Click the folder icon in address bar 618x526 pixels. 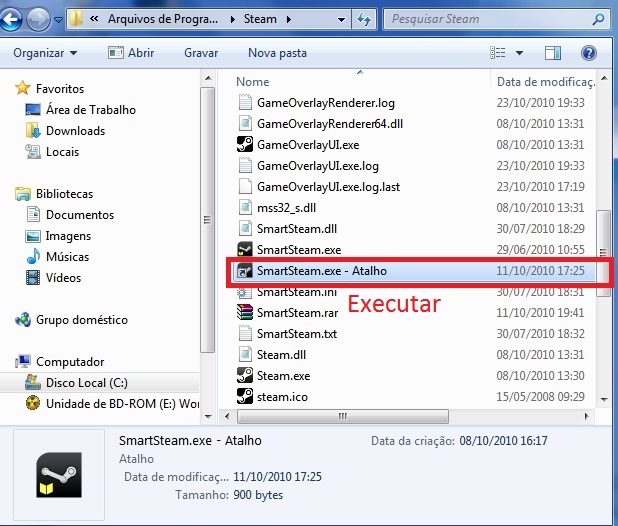coord(76,19)
